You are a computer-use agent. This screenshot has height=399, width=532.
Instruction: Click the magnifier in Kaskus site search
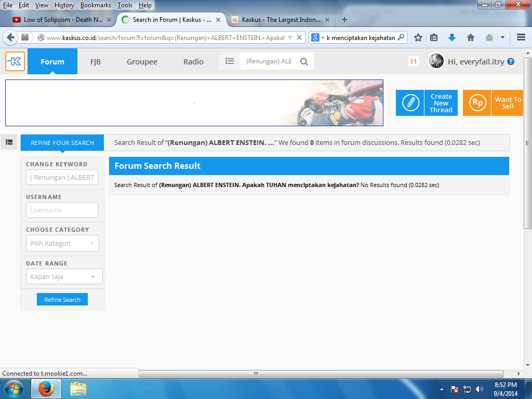(304, 61)
